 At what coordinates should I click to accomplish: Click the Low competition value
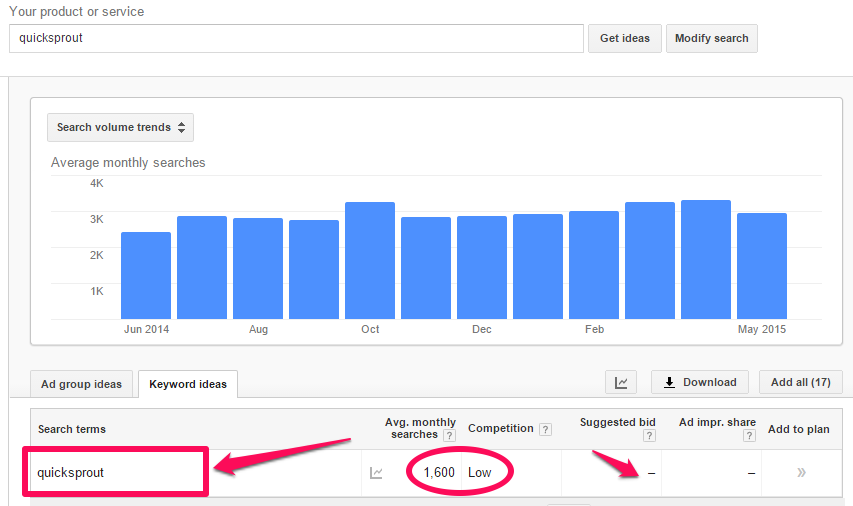[479, 472]
